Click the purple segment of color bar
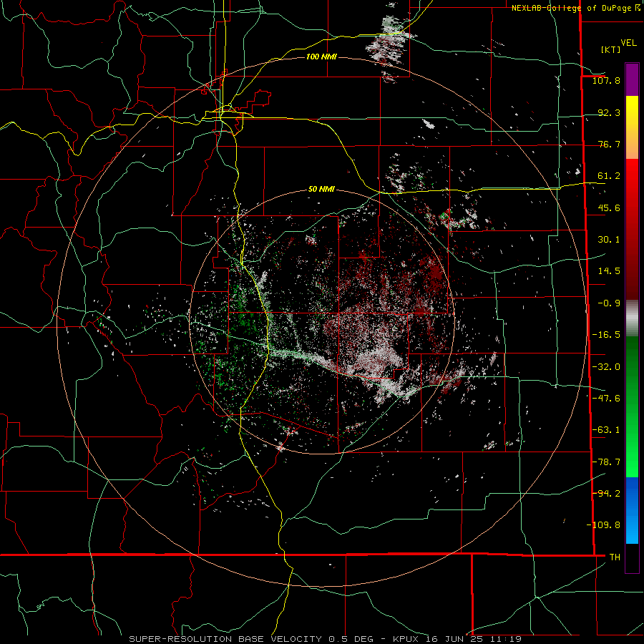Image resolution: width=644 pixels, height=644 pixels. tap(632, 79)
